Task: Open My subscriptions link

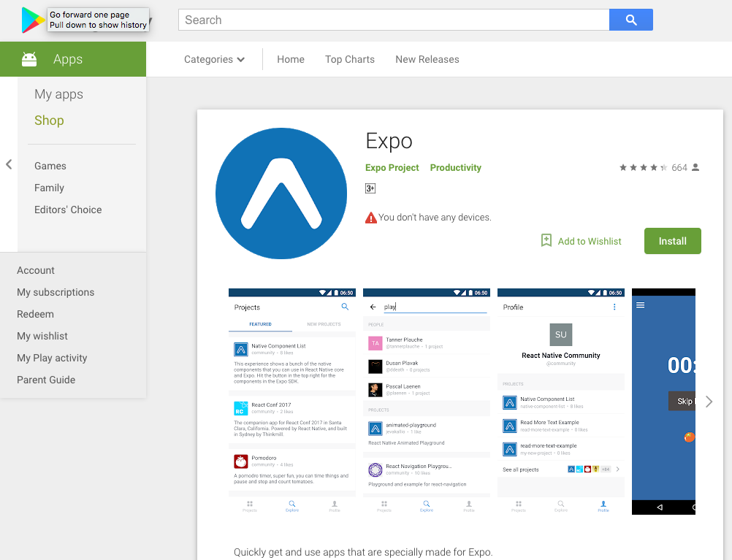Action: 56,293
